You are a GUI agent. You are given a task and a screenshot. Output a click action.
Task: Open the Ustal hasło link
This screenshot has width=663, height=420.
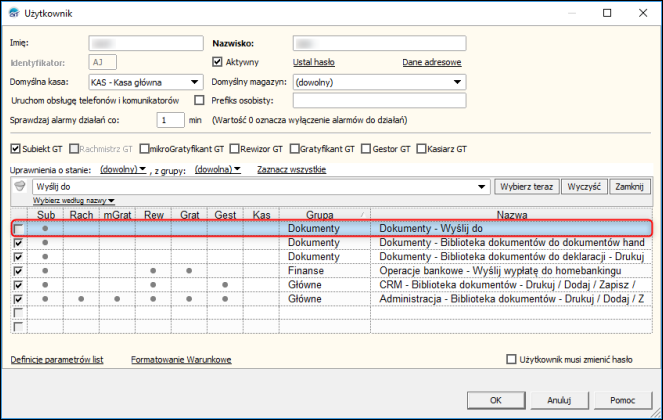coord(313,62)
